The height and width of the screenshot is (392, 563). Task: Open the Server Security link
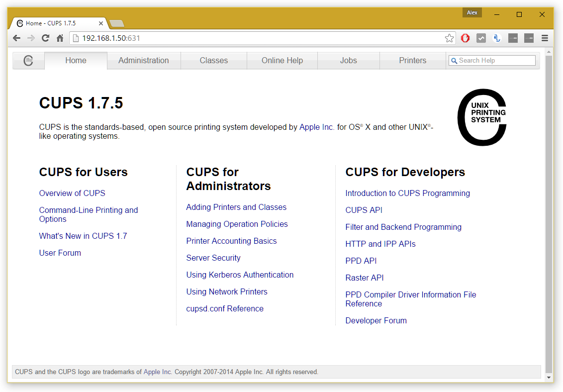point(213,258)
